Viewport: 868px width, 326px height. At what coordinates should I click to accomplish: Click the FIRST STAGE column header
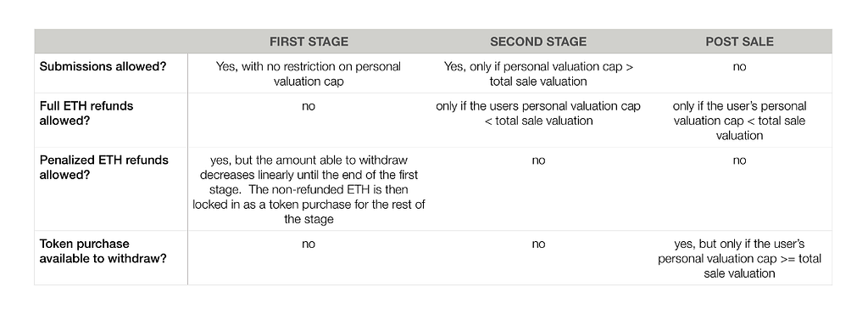pyautogui.click(x=309, y=42)
